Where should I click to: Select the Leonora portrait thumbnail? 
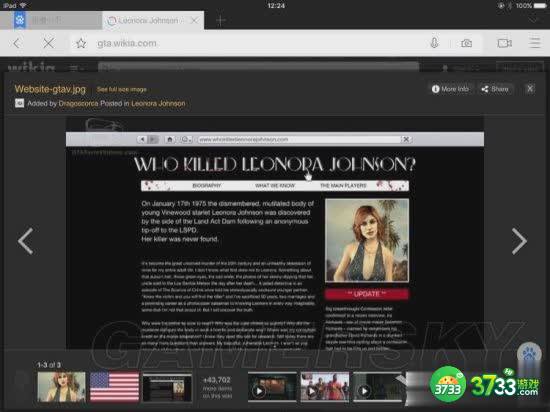click(x=61, y=387)
